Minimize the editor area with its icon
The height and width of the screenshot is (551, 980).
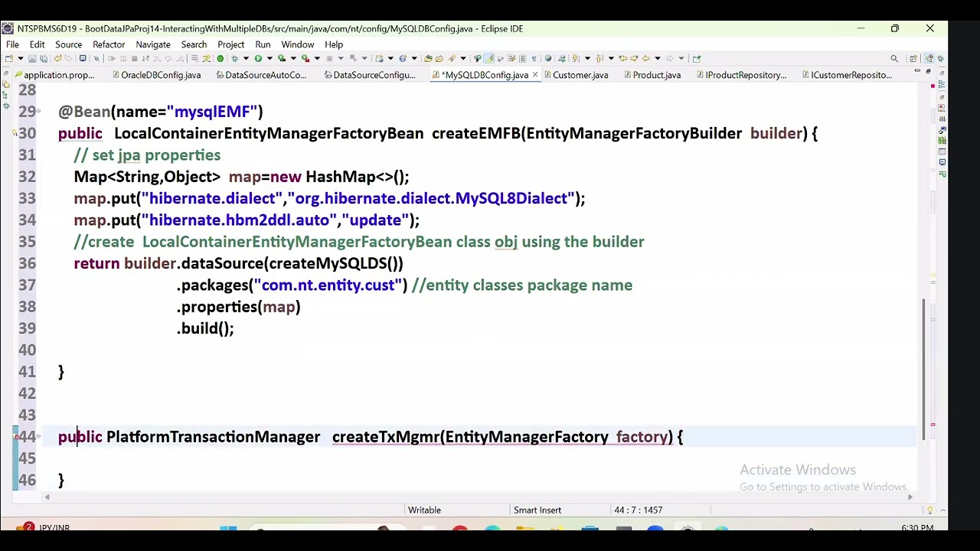coord(917,70)
